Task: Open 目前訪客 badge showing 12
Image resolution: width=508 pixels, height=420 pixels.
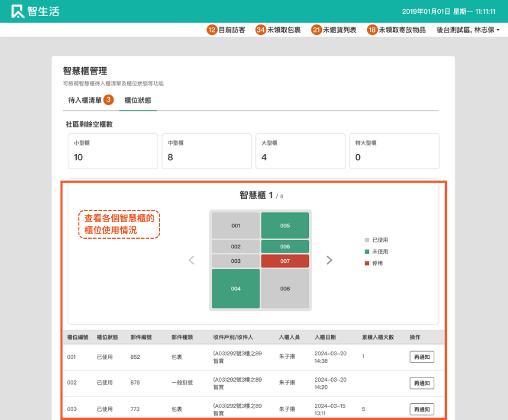Action: [x=226, y=29]
